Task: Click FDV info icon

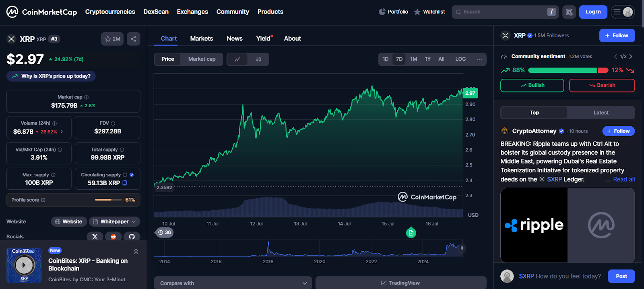Action: (113, 123)
